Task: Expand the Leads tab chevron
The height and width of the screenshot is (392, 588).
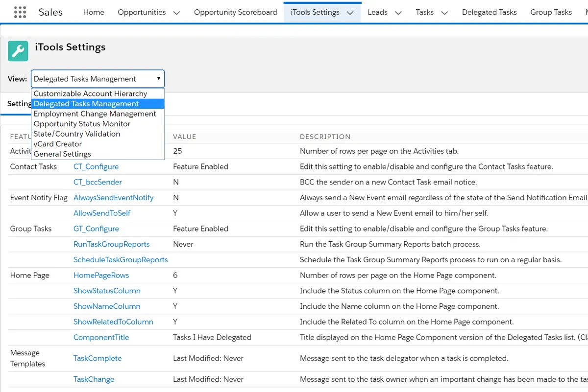Action: 398,13
